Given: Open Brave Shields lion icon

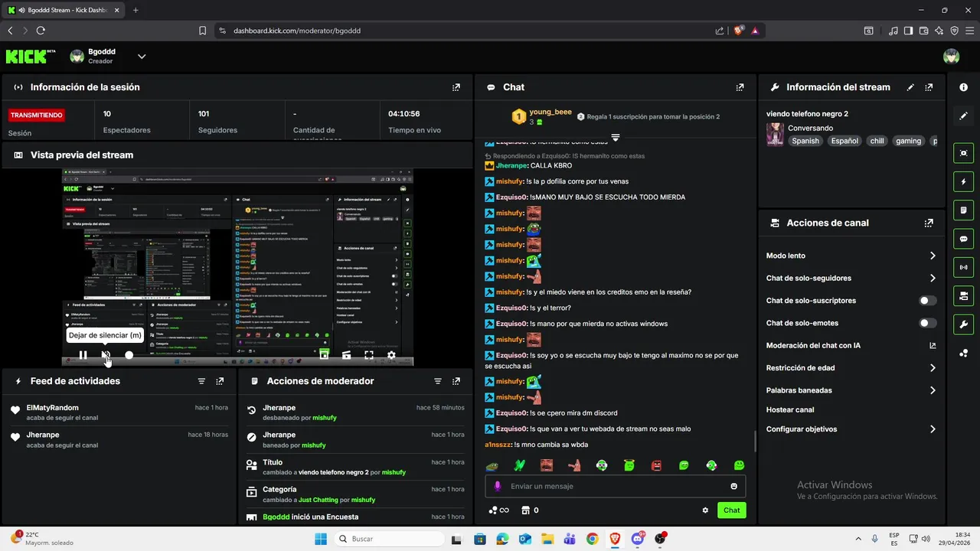Looking at the screenshot, I should [739, 31].
